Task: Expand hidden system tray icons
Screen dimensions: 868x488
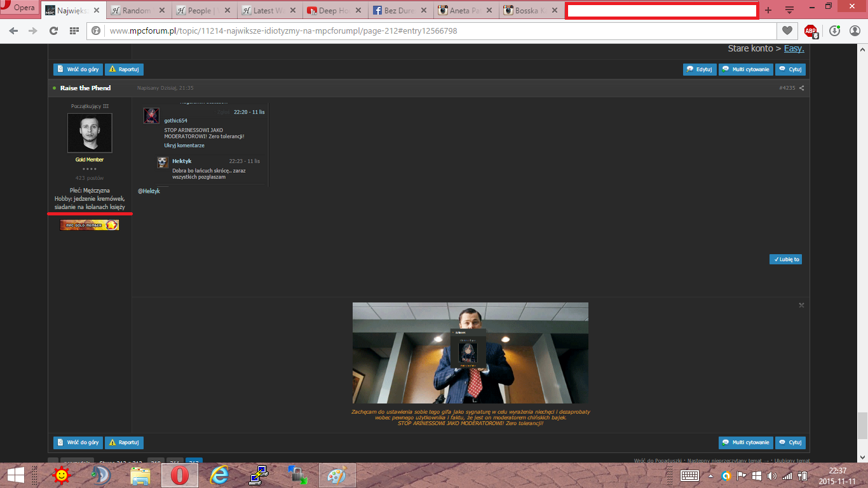Action: (x=710, y=475)
